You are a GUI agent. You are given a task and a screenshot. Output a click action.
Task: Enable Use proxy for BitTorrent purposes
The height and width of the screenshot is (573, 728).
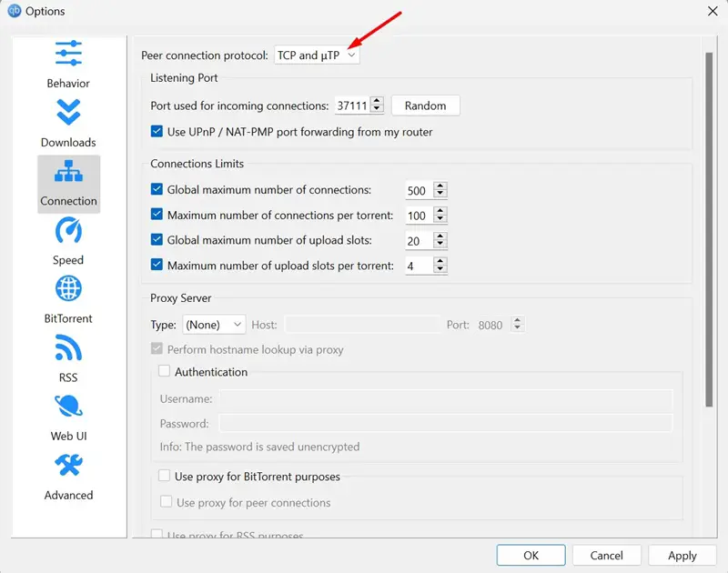pos(164,476)
